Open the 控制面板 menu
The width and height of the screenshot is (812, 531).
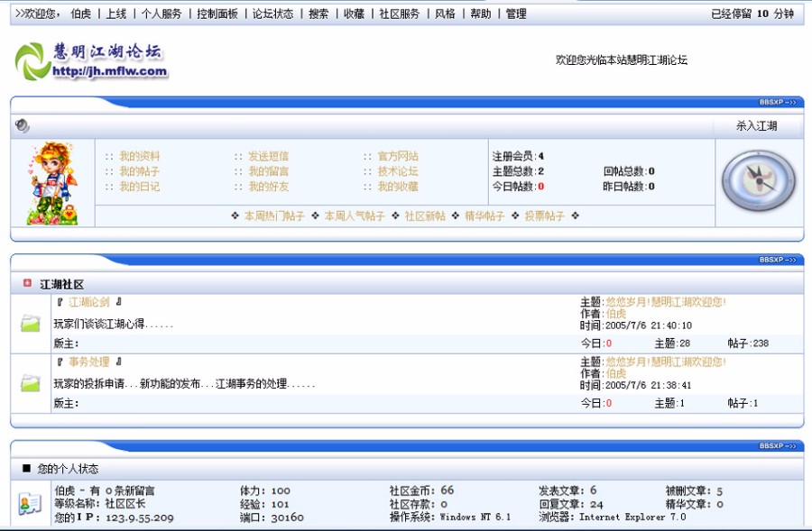[x=217, y=14]
